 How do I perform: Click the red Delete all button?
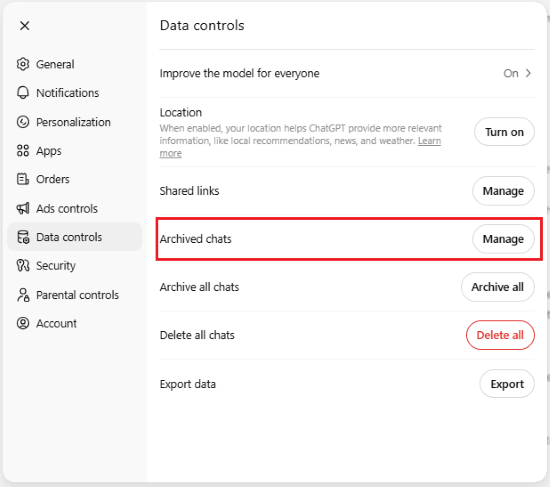pos(500,335)
